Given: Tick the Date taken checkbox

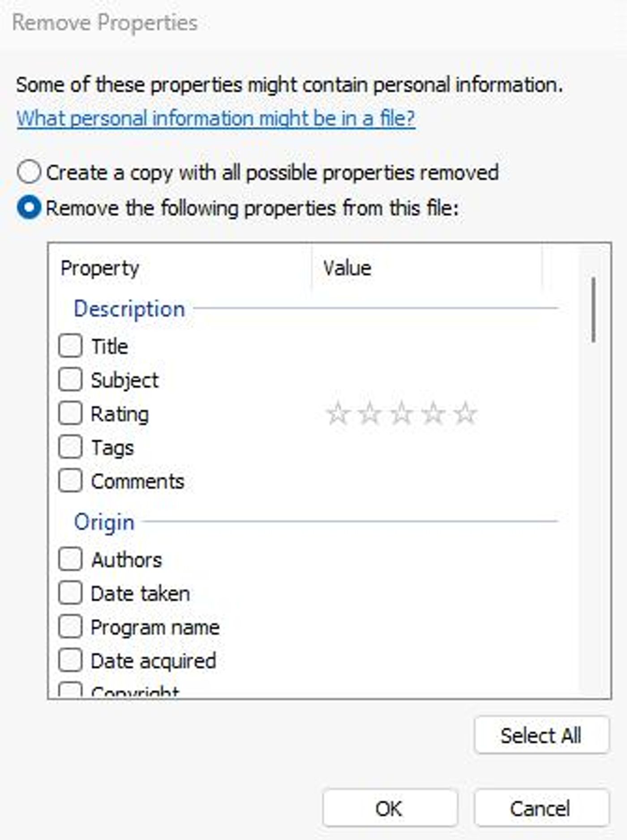Looking at the screenshot, I should tap(70, 593).
